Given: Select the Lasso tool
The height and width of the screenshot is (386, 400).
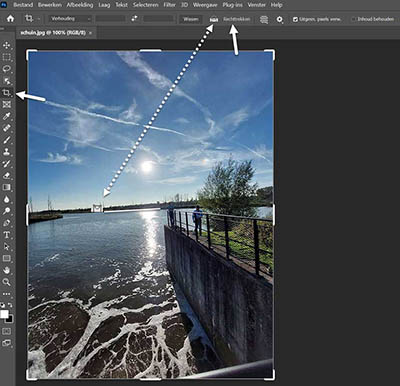Looking at the screenshot, I should tap(6, 69).
